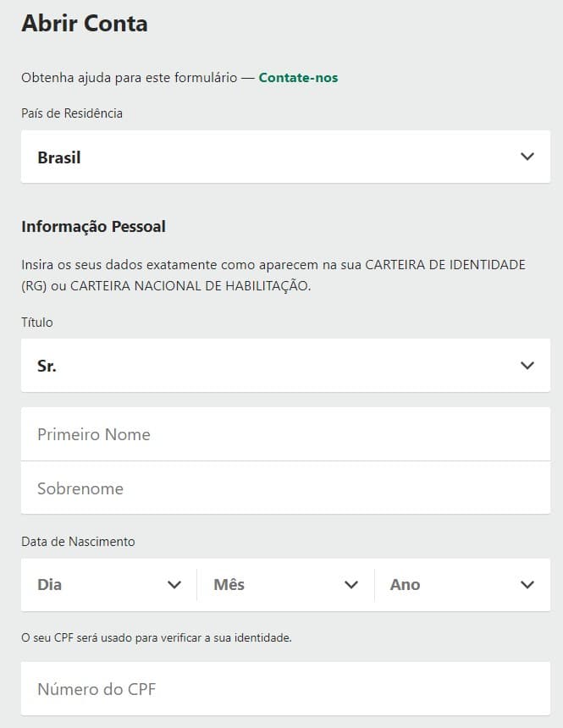The image size is (563, 728).
Task: Click the Informação Pessoal section heading
Action: 93,227
